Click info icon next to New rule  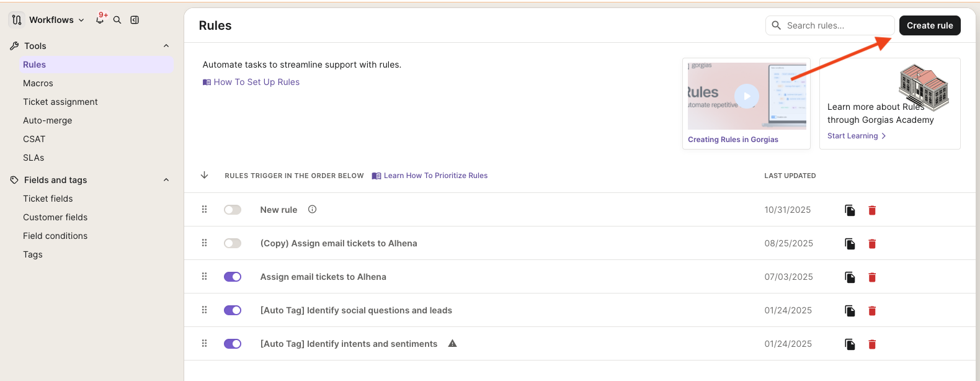(313, 209)
